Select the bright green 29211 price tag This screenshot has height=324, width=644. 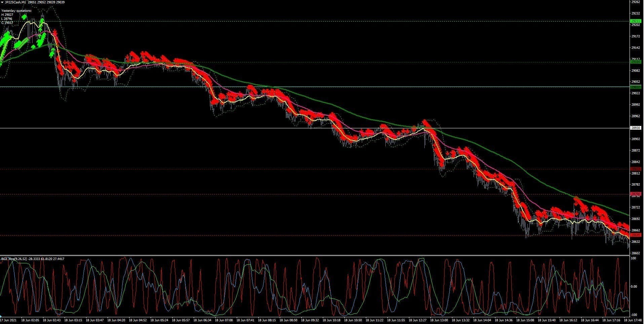tap(636, 21)
